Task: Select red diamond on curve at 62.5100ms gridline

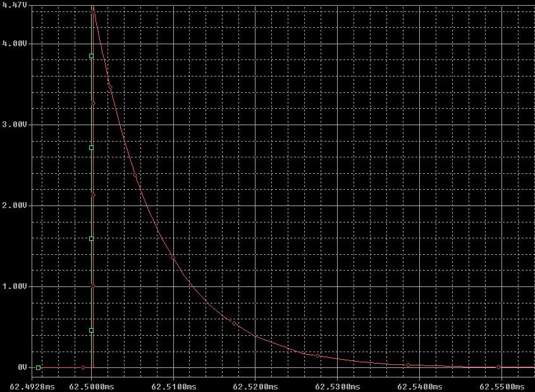Action: pos(173,257)
